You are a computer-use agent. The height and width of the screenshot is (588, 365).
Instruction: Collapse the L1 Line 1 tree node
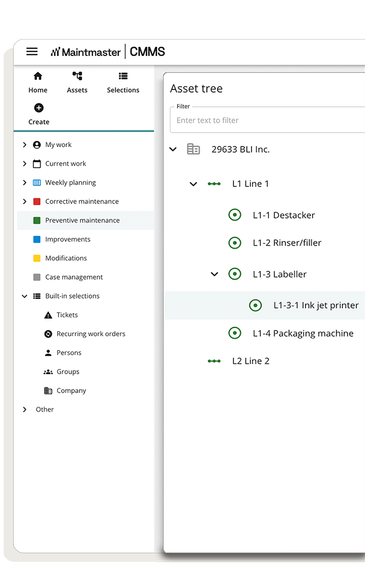tap(194, 183)
